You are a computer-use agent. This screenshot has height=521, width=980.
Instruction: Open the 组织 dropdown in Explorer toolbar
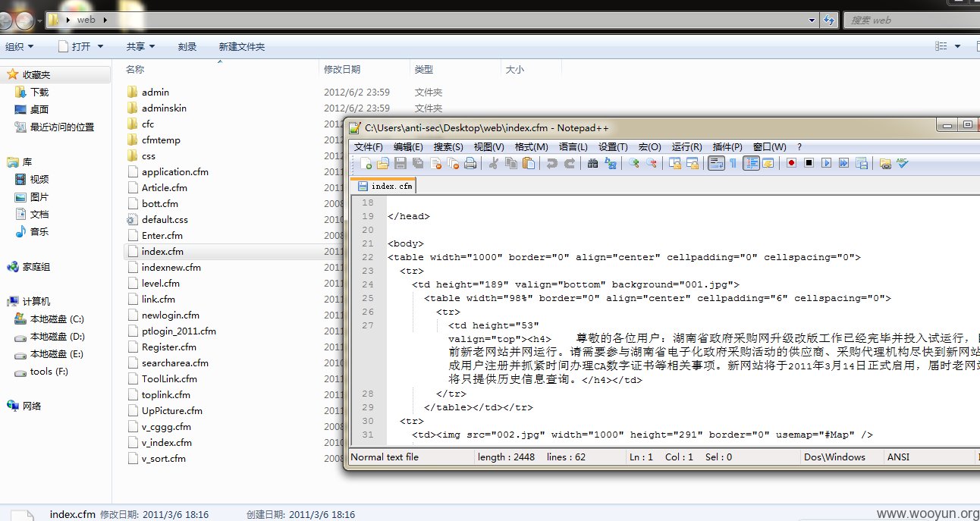19,47
